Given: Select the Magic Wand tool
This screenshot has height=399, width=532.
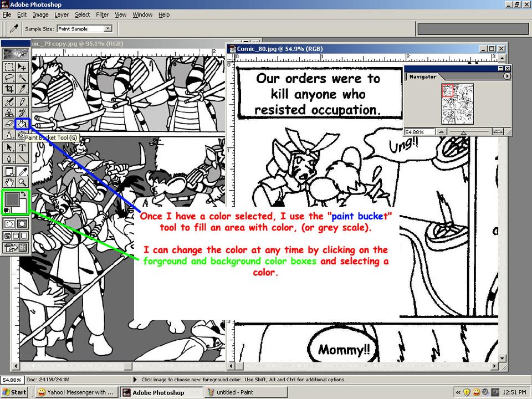Looking at the screenshot, I should coord(22,78).
